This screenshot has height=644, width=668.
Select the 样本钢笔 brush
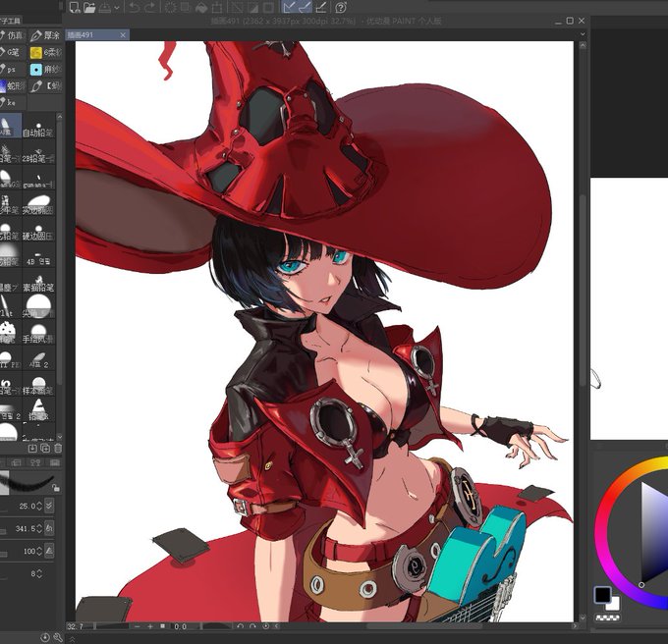point(38,385)
